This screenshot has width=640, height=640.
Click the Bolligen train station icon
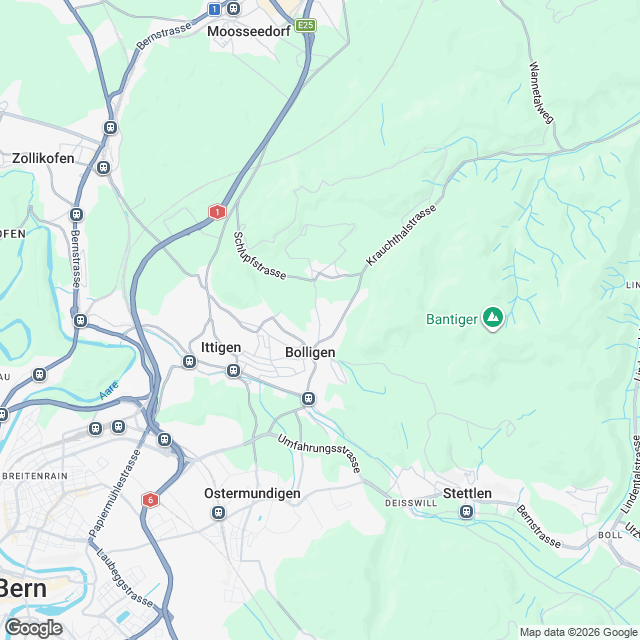(309, 398)
